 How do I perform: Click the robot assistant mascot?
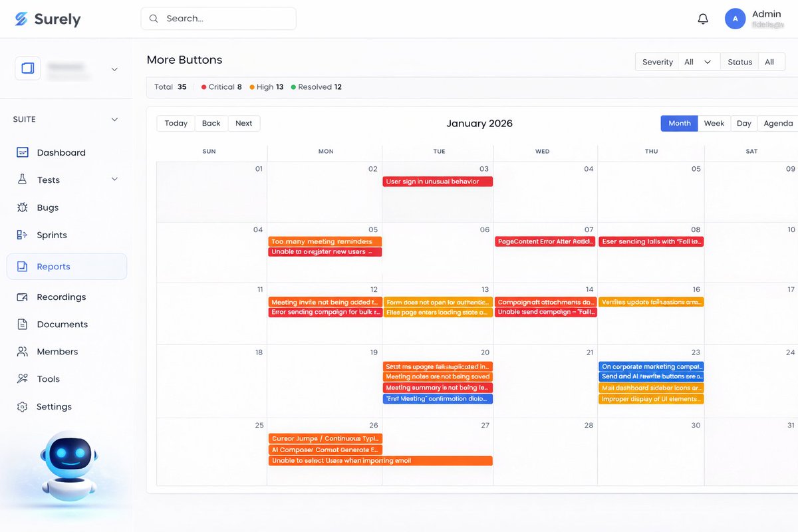point(68,465)
